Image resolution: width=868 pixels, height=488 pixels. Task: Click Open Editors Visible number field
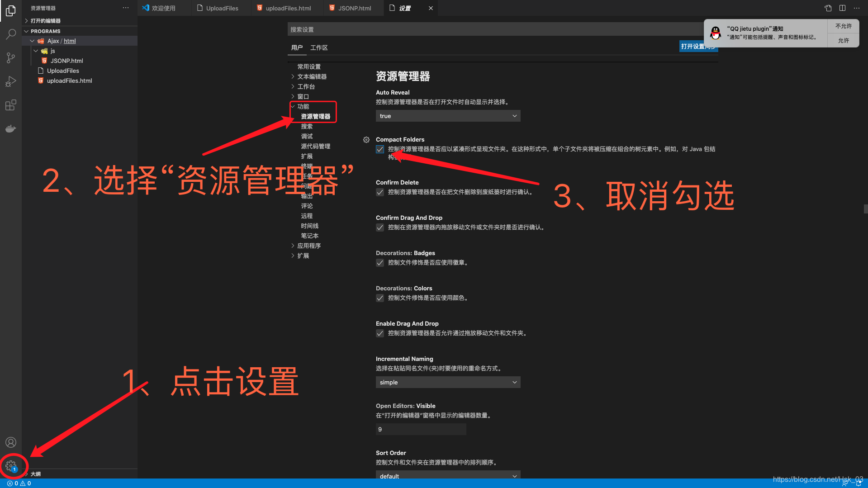421,430
